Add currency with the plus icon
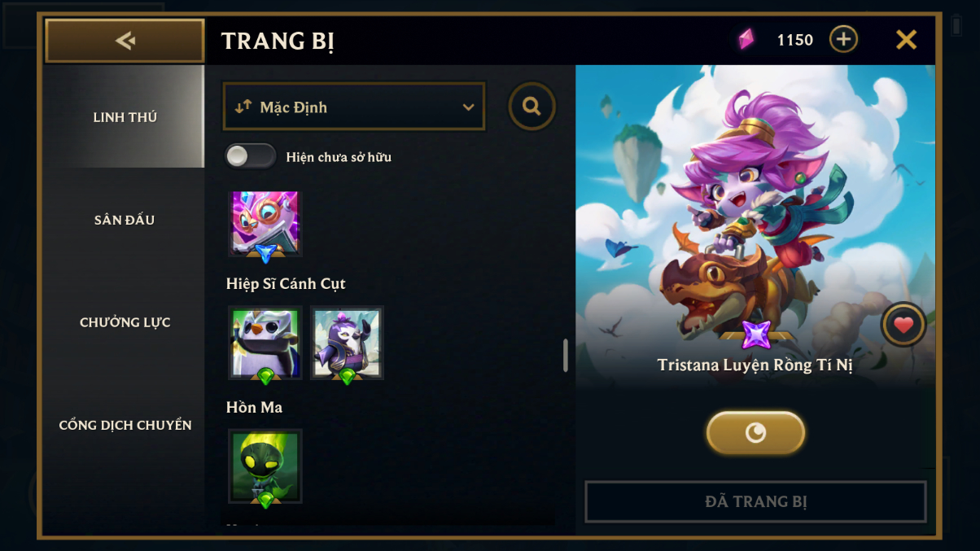This screenshot has height=551, width=980. pyautogui.click(x=843, y=39)
